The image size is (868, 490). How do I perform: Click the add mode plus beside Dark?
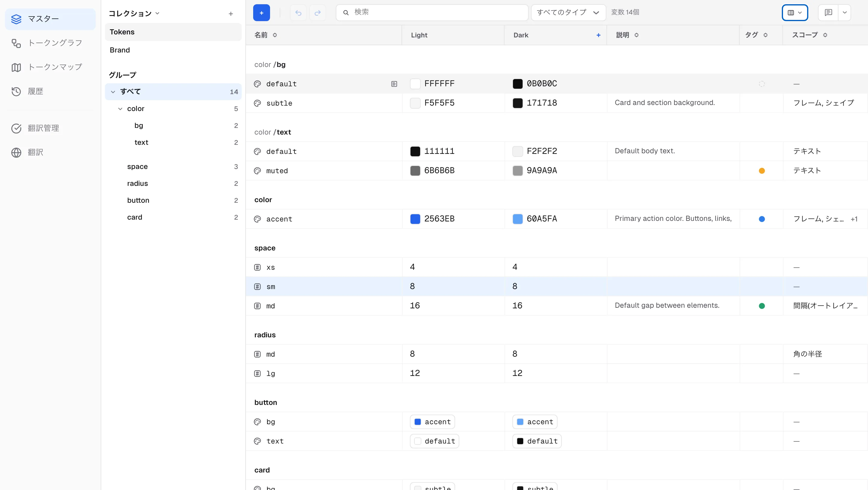click(599, 35)
